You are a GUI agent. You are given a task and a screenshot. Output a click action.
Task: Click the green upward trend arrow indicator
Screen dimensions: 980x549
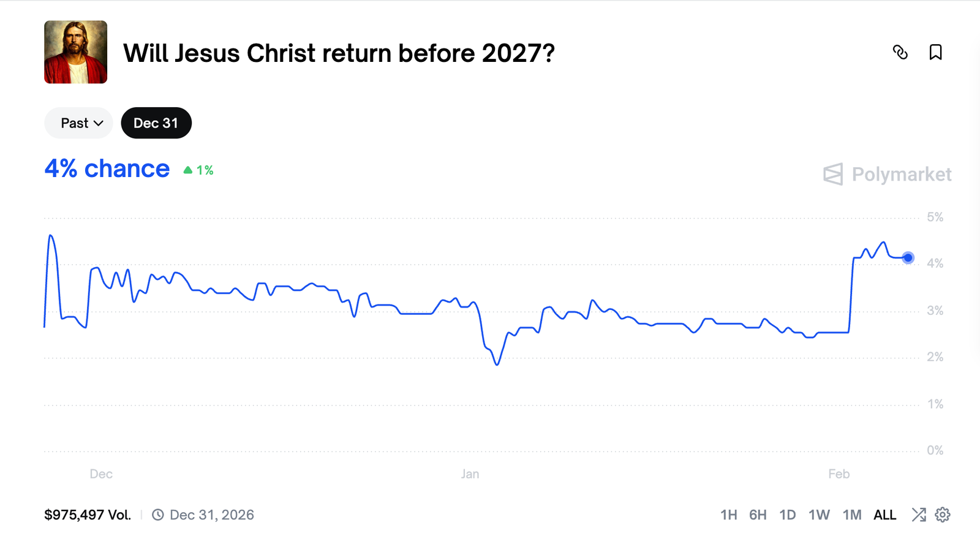[188, 169]
